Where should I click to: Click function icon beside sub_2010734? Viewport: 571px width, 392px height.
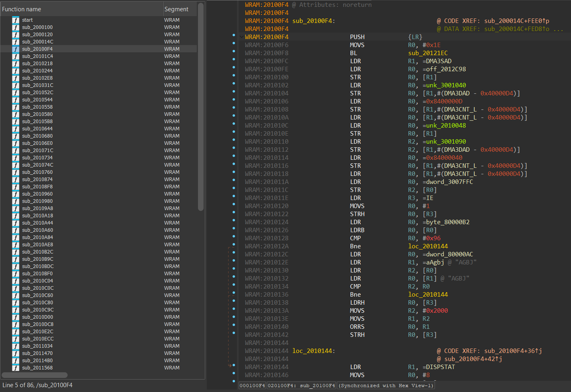click(x=16, y=158)
